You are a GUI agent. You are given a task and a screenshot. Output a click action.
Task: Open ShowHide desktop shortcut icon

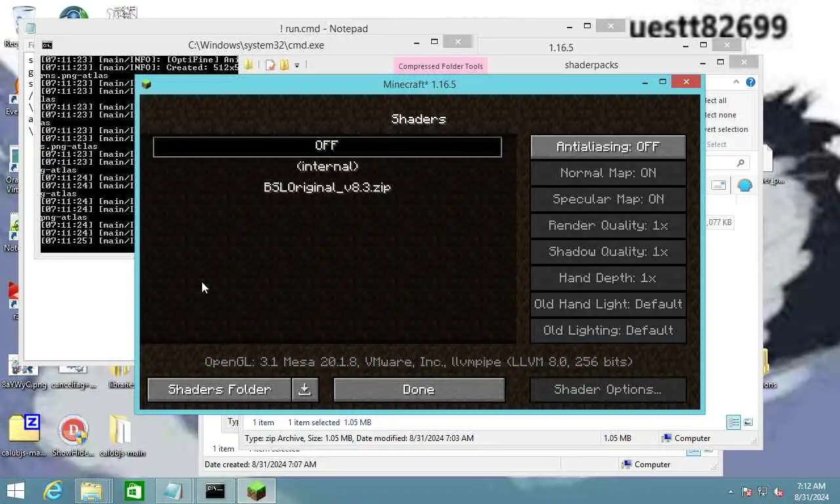coord(73,436)
